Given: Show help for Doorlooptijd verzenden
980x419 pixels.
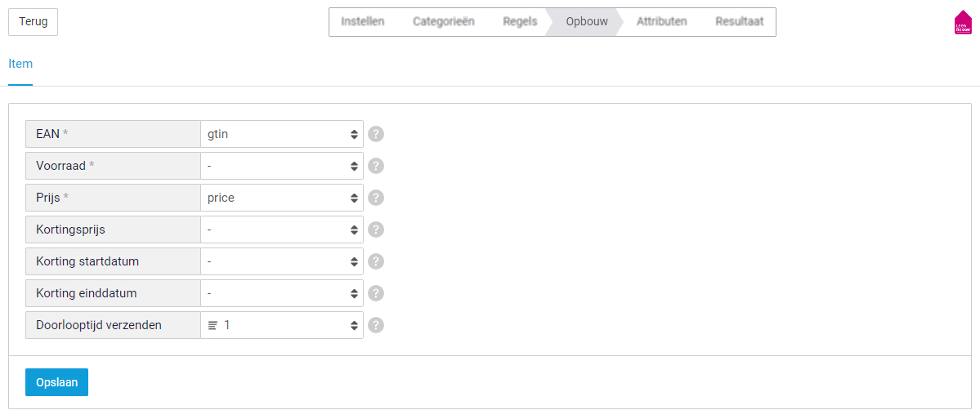Looking at the screenshot, I should pos(376,325).
